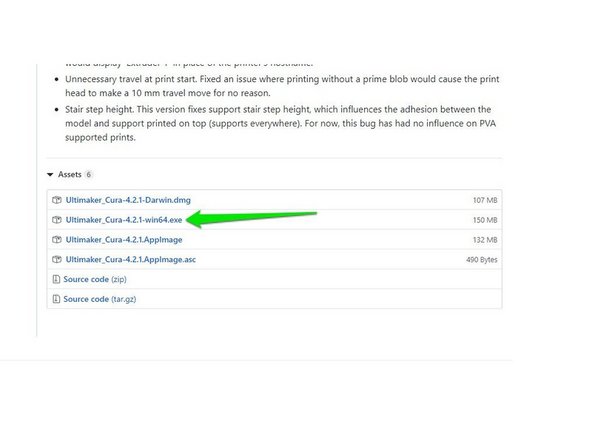This screenshot has width=592, height=444.
Task: Click package icon beside Cura-4.2.1.AppImage
Action: click(x=57, y=240)
